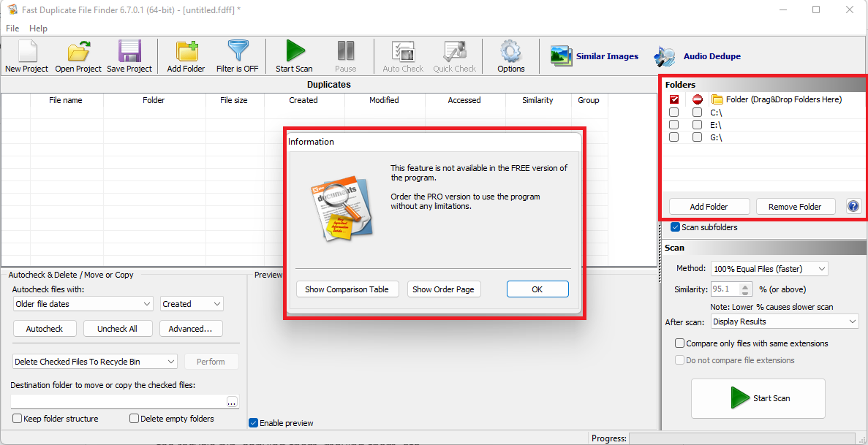Screen dimensions: 868x445
Task: Open the Help menu
Action: click(38, 28)
